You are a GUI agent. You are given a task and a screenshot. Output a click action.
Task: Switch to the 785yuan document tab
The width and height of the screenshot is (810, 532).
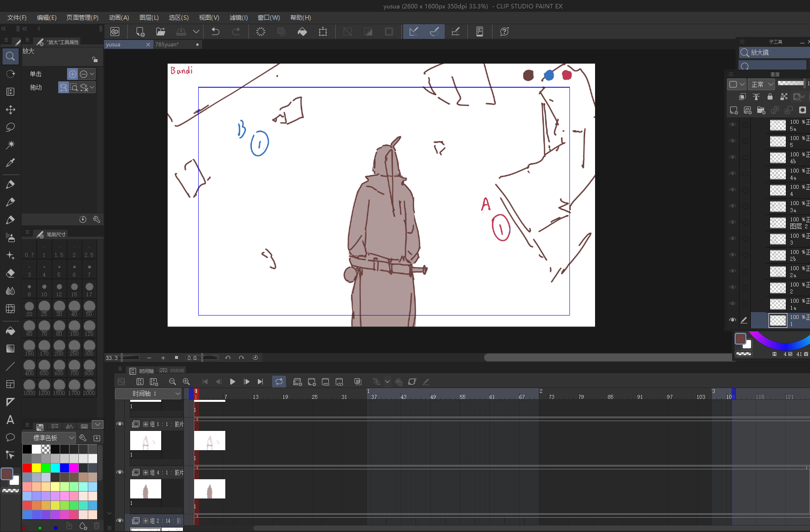pos(168,44)
